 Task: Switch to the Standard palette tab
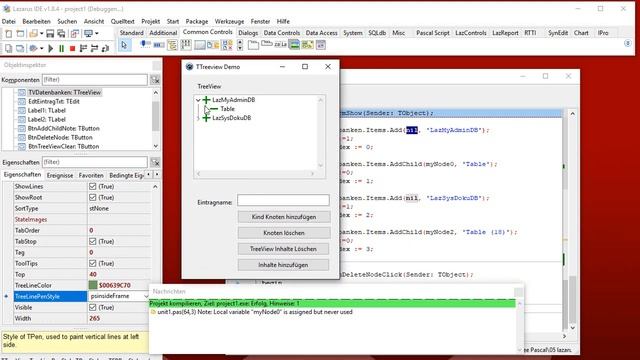(x=131, y=33)
